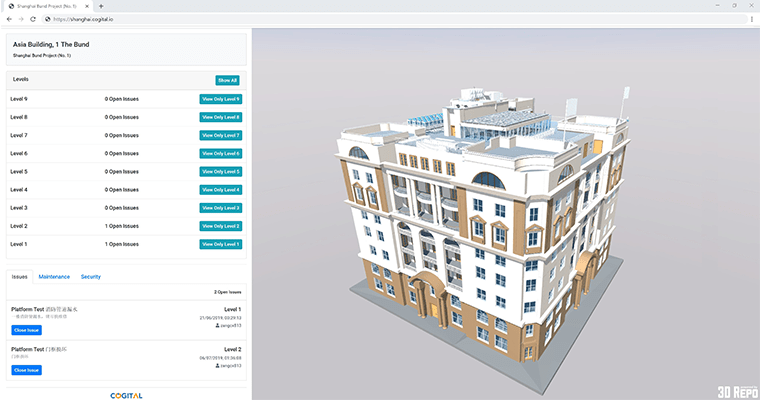The image size is (760, 400).
Task: Click 'Asia Building, 1 The Bund' heading
Action: (51, 44)
